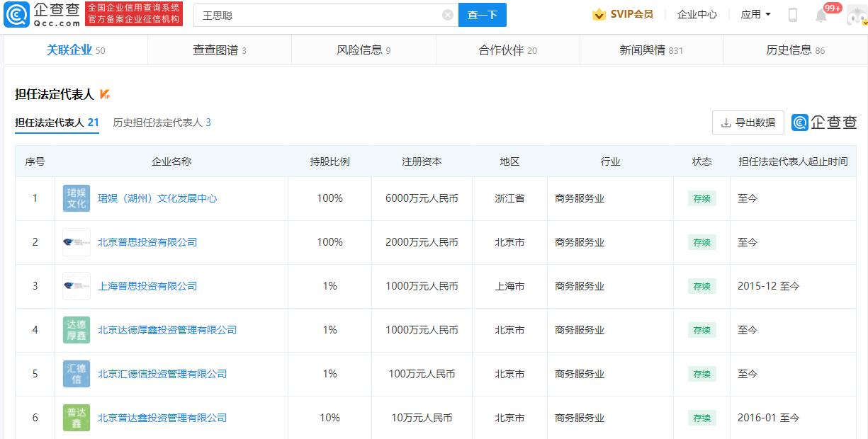
Task: Click the 达德厚鑫 green company logo
Action: 76,330
